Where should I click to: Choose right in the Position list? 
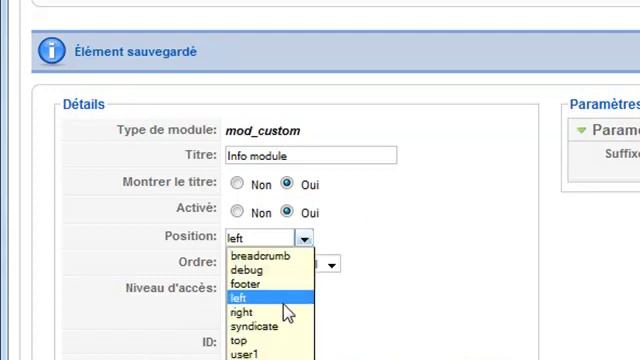point(270,312)
